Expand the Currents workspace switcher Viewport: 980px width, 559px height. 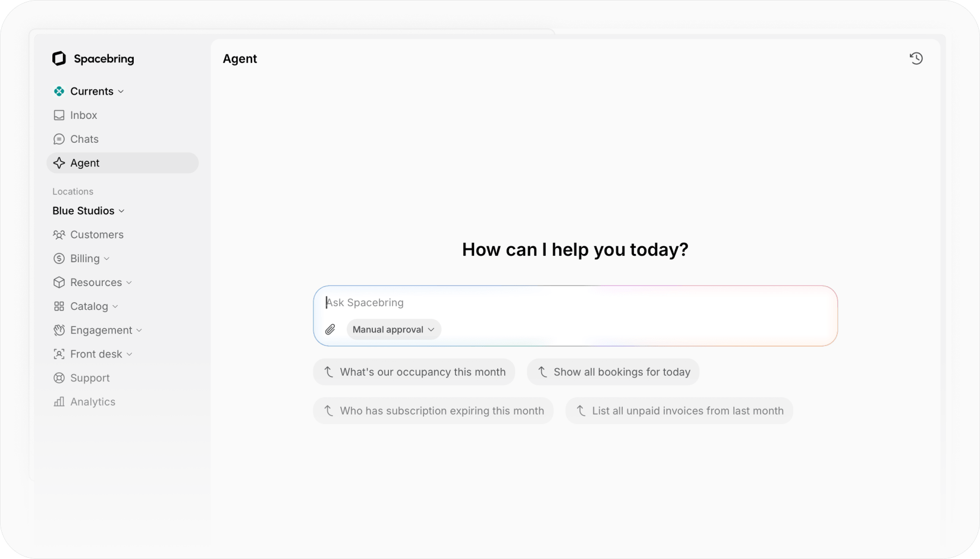tap(97, 91)
